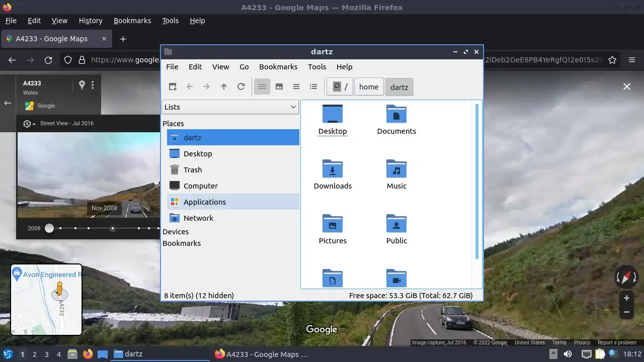The width and height of the screenshot is (644, 362).
Task: Switch to workspace 2 in taskbar
Action: click(x=35, y=354)
